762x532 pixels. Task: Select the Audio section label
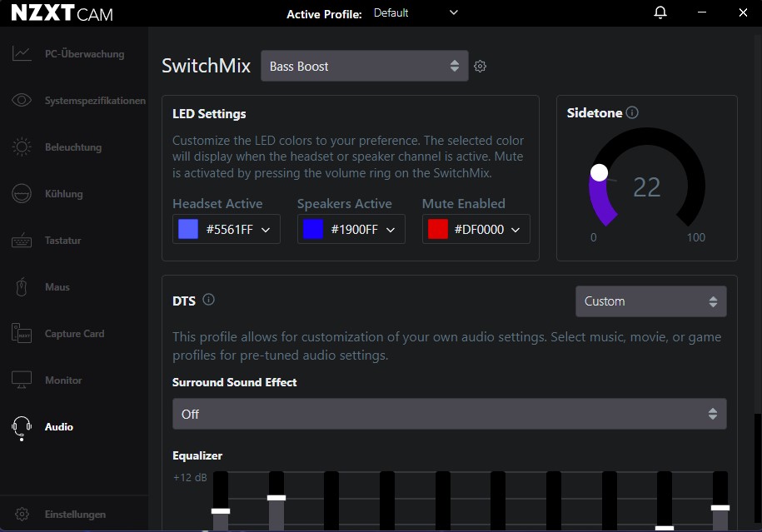click(59, 427)
